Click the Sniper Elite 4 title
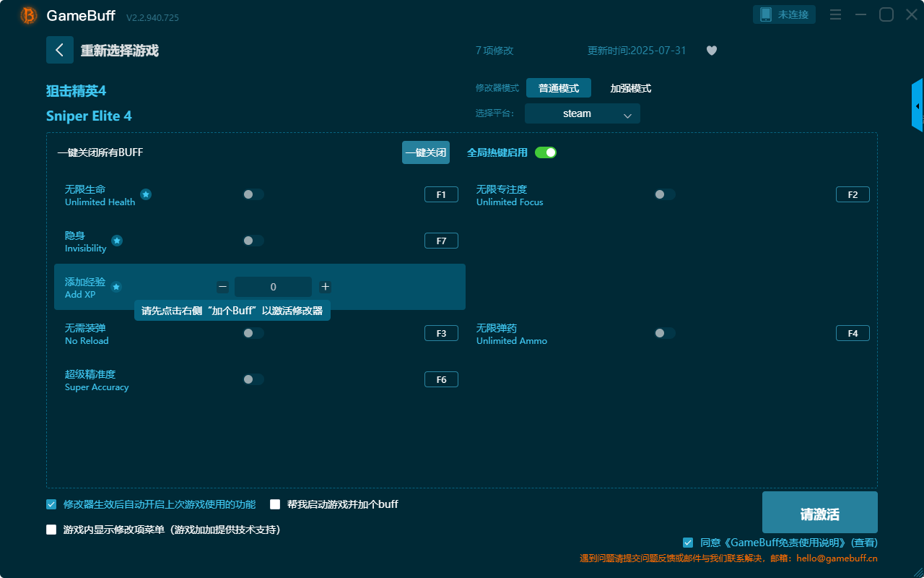The image size is (924, 578). pyautogui.click(x=89, y=116)
